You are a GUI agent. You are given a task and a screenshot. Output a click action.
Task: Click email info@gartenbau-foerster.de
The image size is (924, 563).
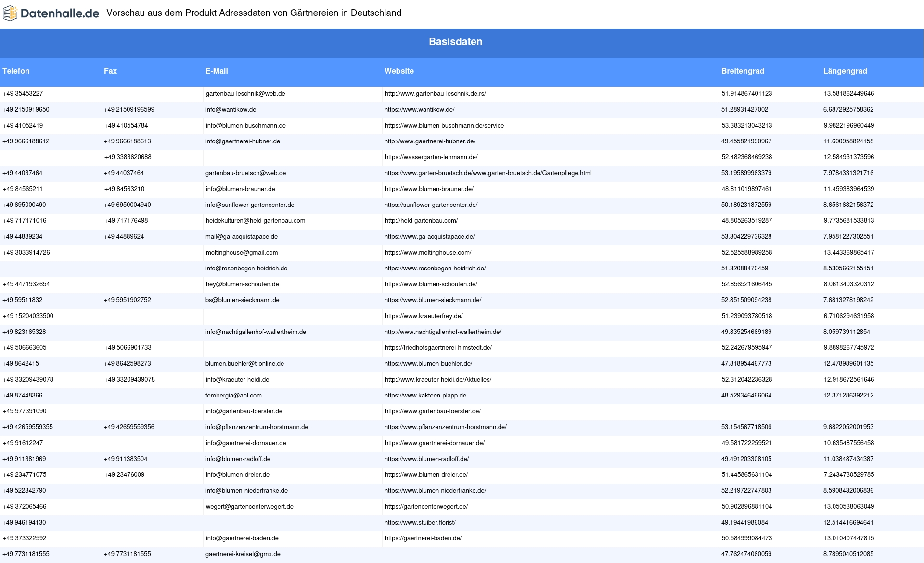pyautogui.click(x=244, y=411)
